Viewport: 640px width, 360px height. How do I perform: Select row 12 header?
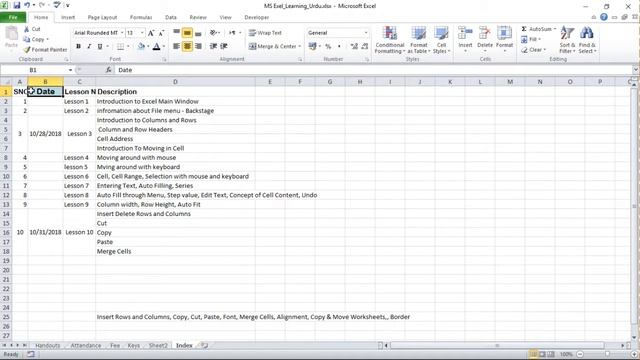coord(6,195)
